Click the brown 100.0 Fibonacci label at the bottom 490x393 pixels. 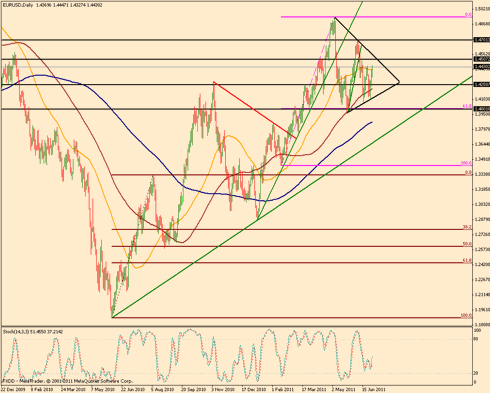tap(466, 315)
